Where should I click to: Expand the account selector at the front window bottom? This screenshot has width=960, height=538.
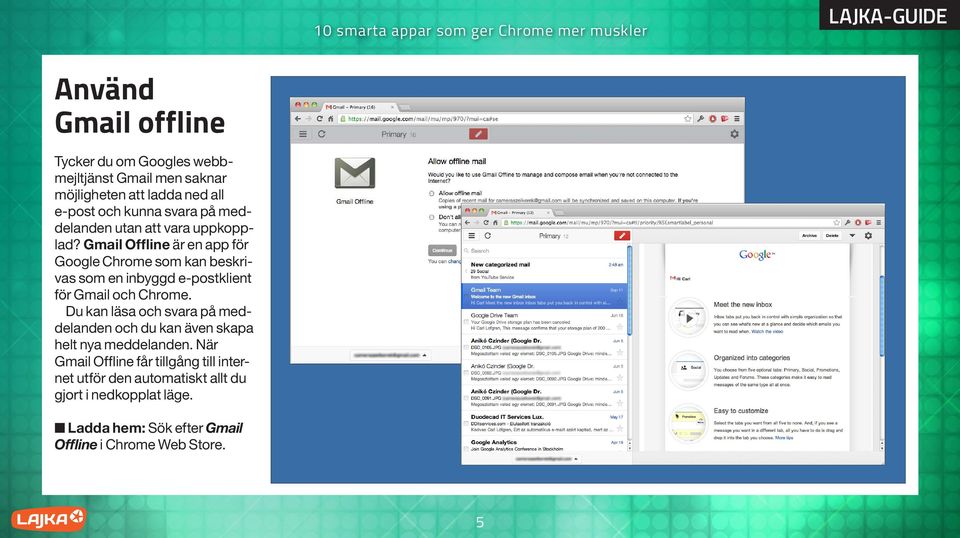click(x=546, y=458)
